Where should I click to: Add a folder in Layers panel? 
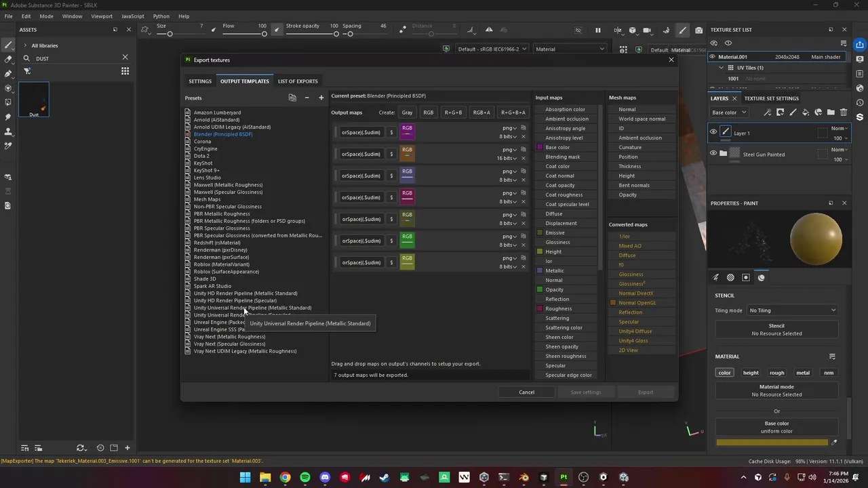click(x=831, y=113)
